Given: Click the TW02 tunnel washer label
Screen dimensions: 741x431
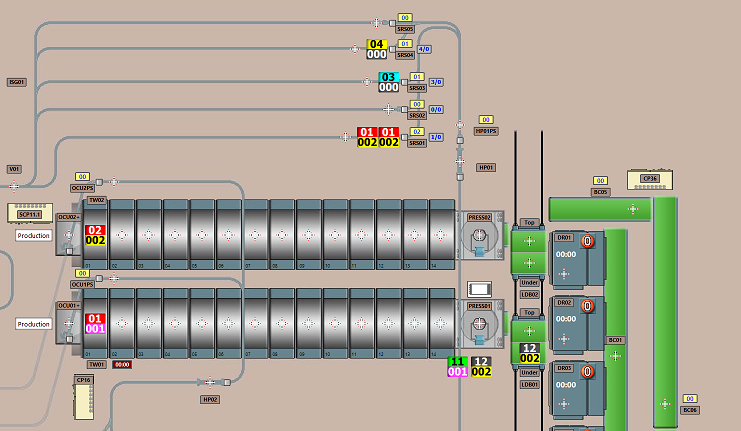Looking at the screenshot, I should [x=97, y=200].
